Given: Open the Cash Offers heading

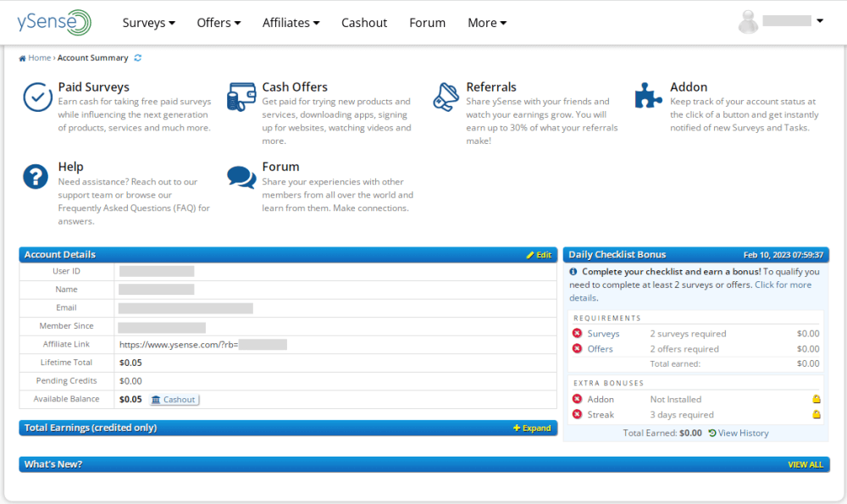Looking at the screenshot, I should (x=295, y=87).
